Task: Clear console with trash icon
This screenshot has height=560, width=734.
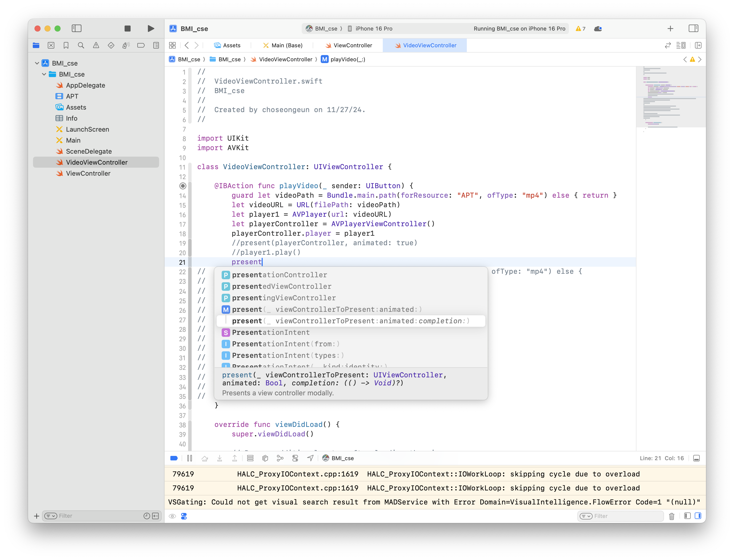Action: point(671,516)
